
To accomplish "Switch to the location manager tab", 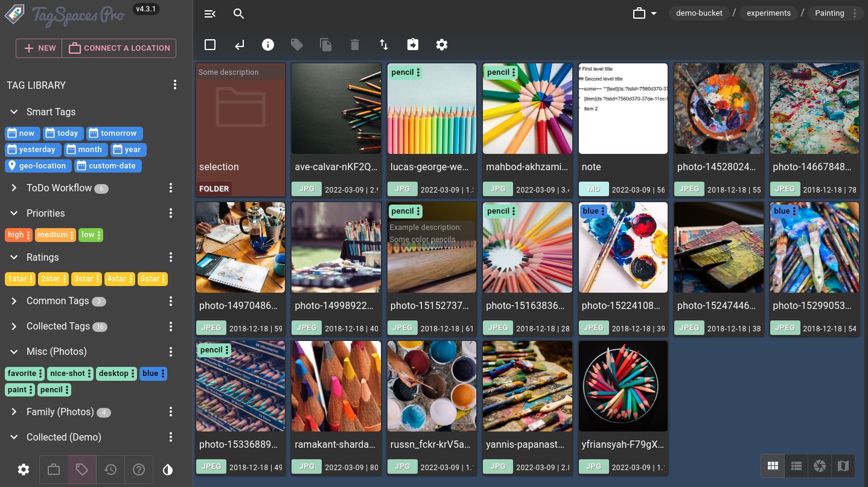I will coord(54,469).
